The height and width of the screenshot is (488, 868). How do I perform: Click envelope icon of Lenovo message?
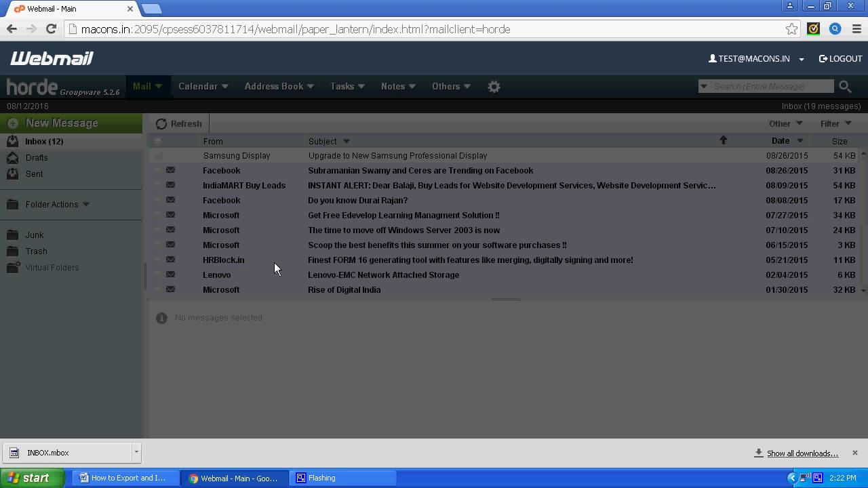(171, 274)
